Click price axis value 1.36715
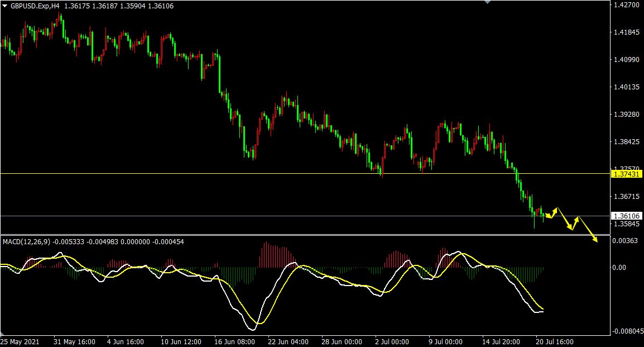 pyautogui.click(x=626, y=197)
